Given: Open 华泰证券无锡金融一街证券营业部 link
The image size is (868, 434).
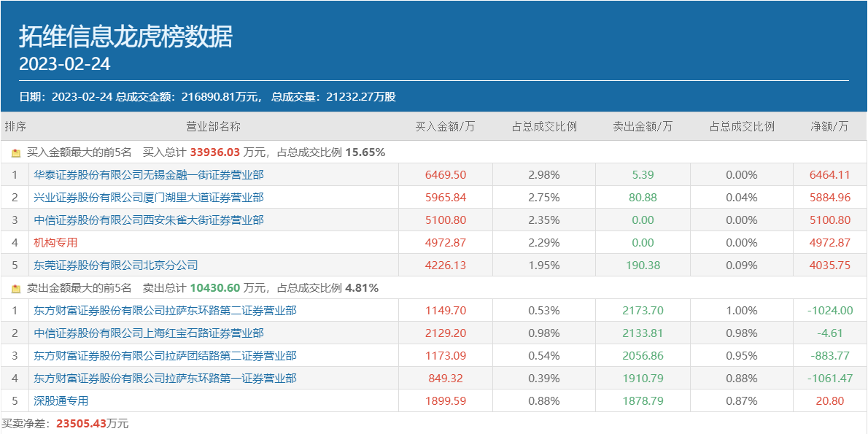Looking at the screenshot, I should pyautogui.click(x=148, y=175).
